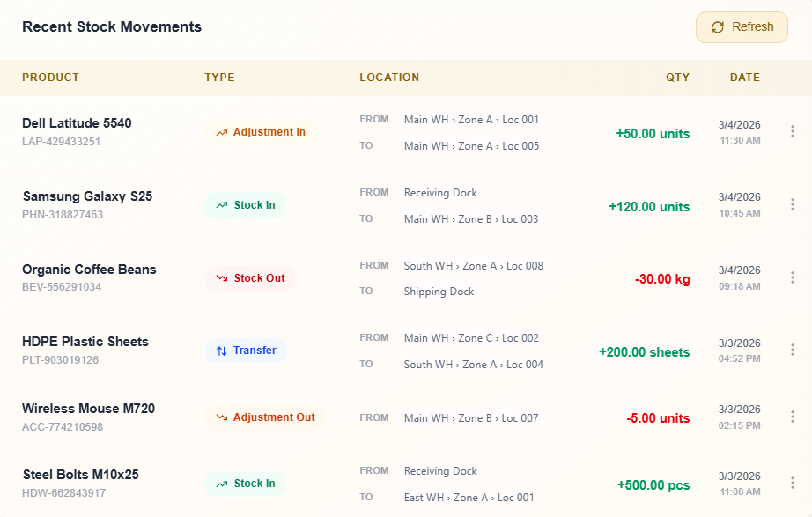The width and height of the screenshot is (812, 517).
Task: Click the Stock Out type badge
Action: (250, 278)
